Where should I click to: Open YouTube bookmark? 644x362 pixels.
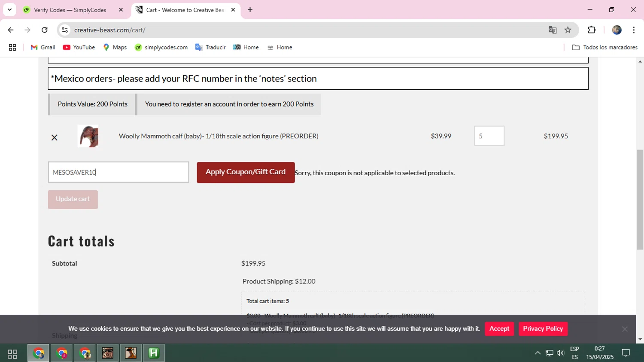pos(79,47)
